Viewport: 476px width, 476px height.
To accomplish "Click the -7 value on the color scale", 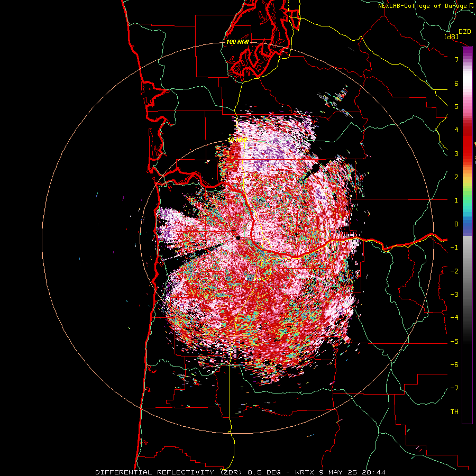I will point(454,388).
